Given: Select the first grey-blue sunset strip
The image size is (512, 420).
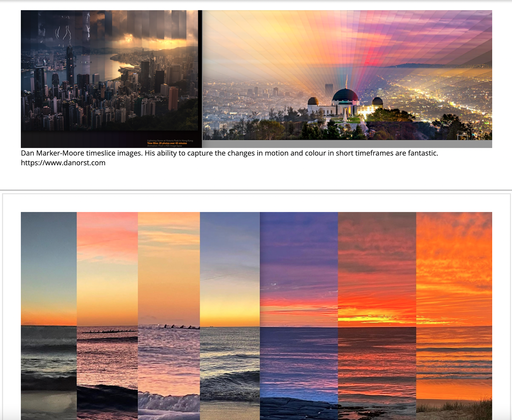Looking at the screenshot, I should pyautogui.click(x=49, y=266).
